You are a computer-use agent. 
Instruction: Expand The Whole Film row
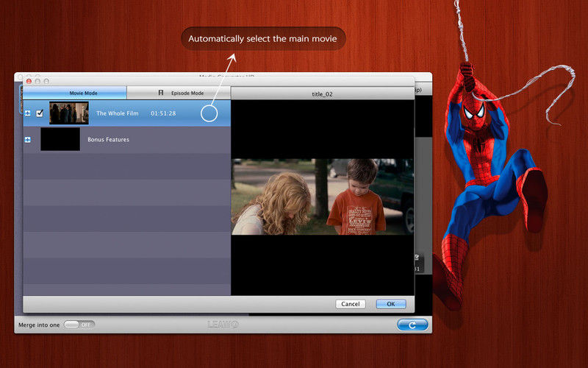pos(28,113)
